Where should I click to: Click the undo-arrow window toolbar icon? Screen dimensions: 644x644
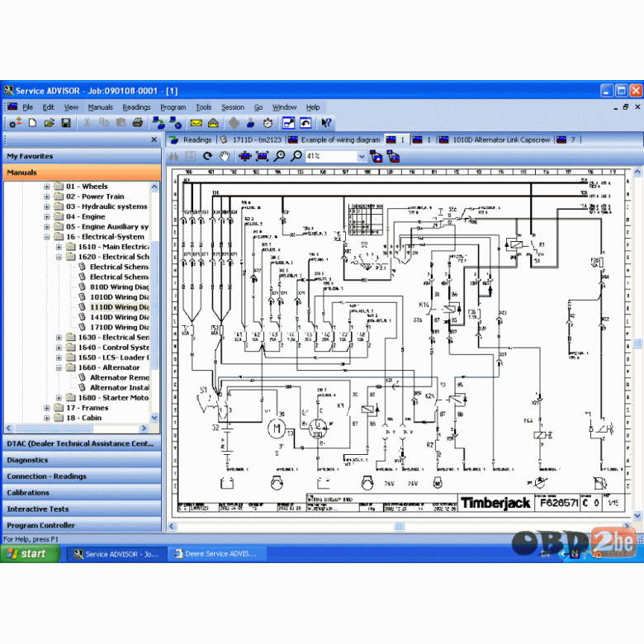click(x=305, y=123)
